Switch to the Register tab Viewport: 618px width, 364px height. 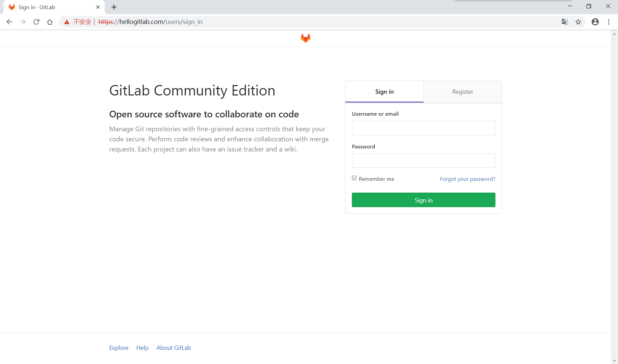click(463, 92)
